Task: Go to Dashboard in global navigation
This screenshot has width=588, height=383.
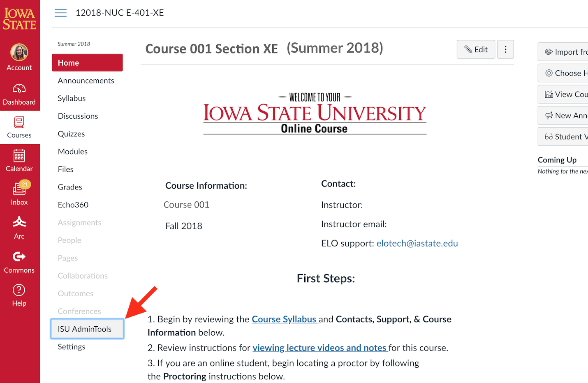Action: coord(19,94)
